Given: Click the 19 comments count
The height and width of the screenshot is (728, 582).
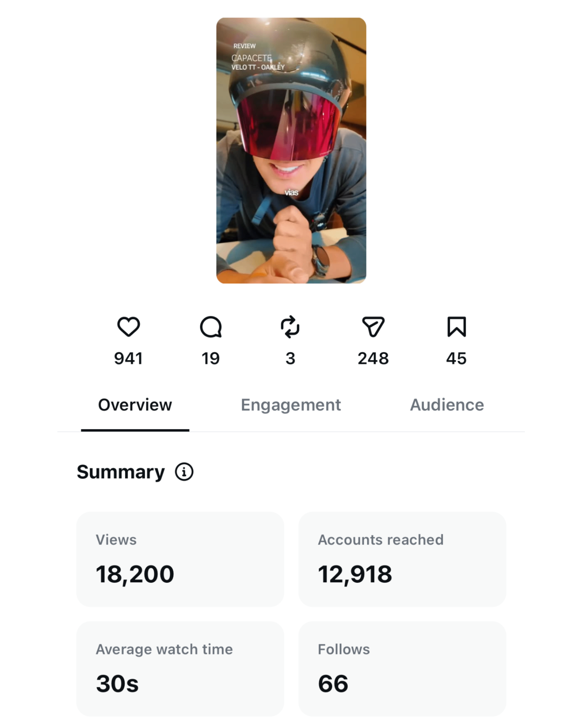Looking at the screenshot, I should 211,358.
